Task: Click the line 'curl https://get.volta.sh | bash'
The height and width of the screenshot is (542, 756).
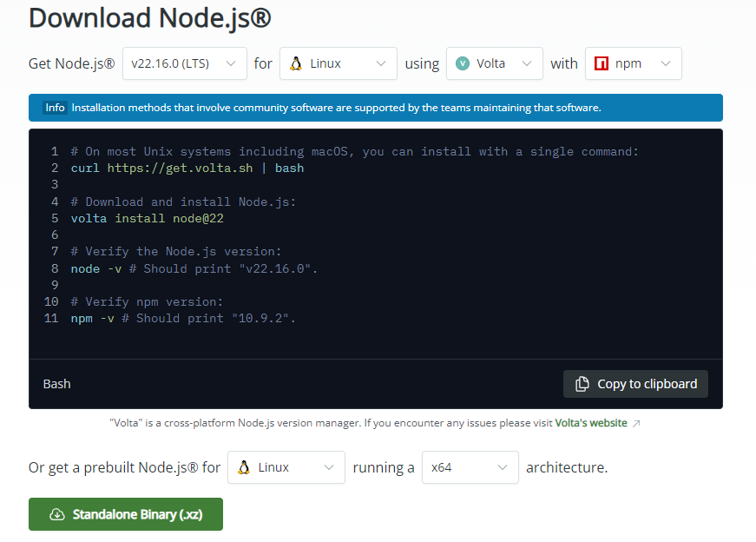Action: tap(187, 168)
